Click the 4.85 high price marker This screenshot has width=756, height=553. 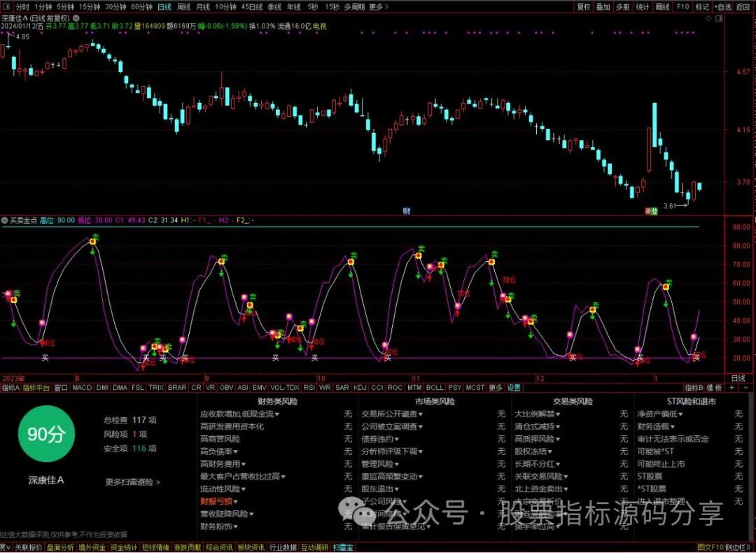click(22, 36)
